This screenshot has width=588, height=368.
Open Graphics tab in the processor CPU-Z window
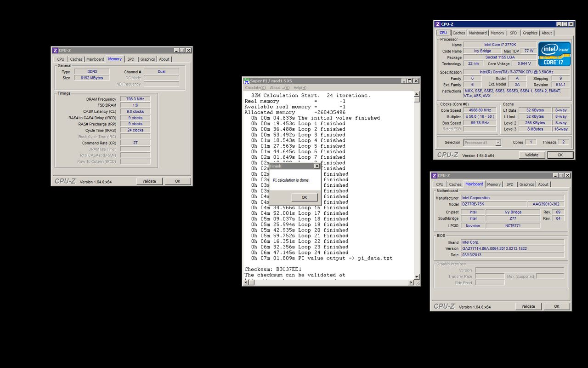point(530,33)
